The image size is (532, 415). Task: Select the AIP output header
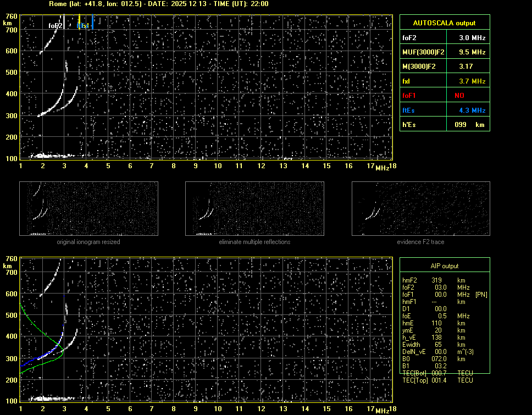point(444,266)
